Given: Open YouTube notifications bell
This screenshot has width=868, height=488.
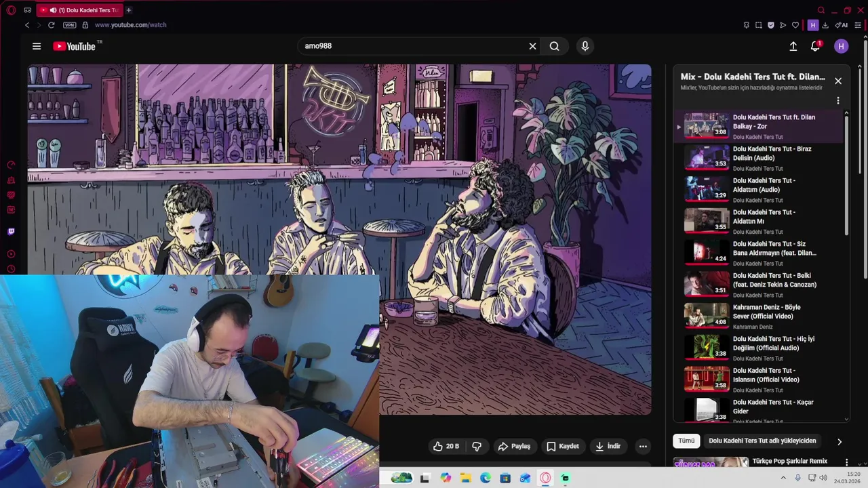Looking at the screenshot, I should [x=815, y=46].
